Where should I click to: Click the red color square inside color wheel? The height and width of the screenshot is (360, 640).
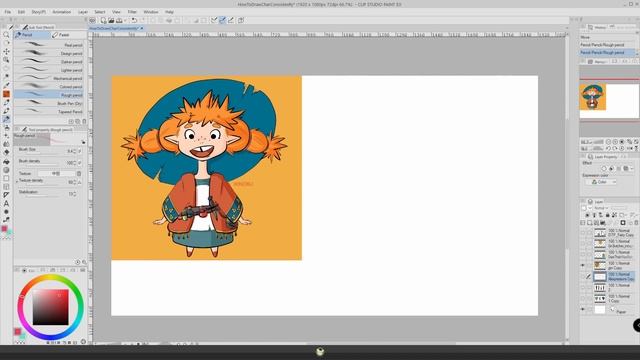point(51,307)
